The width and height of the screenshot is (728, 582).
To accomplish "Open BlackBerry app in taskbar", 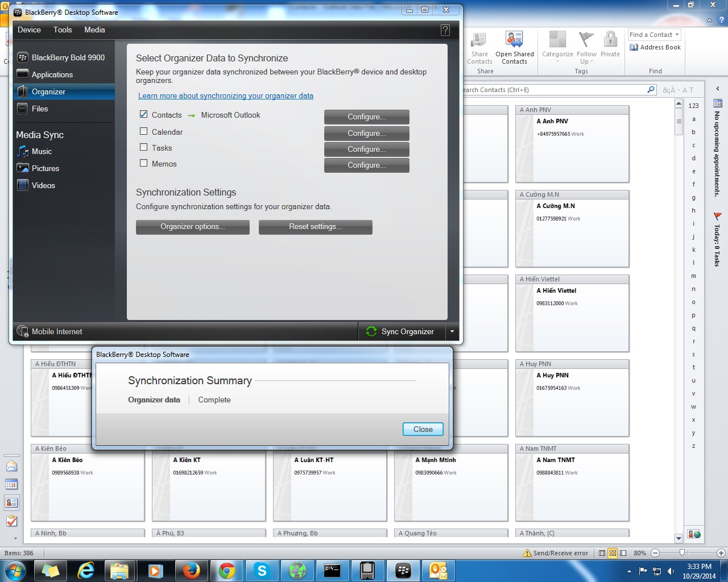I will [x=403, y=570].
